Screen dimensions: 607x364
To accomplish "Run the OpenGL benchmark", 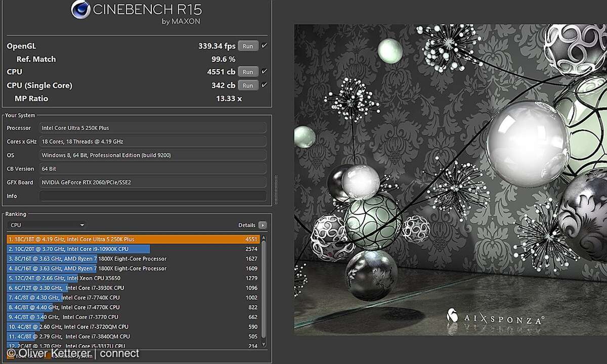I will [x=247, y=45].
